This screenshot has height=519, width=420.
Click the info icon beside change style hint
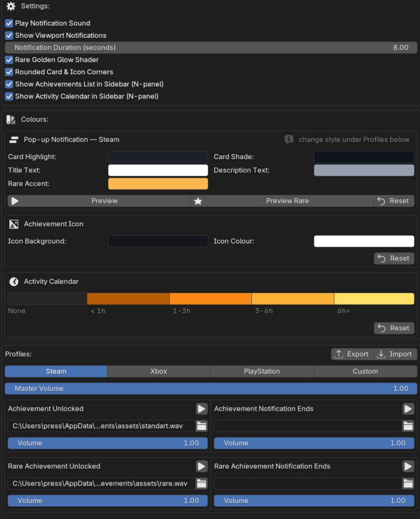point(289,139)
